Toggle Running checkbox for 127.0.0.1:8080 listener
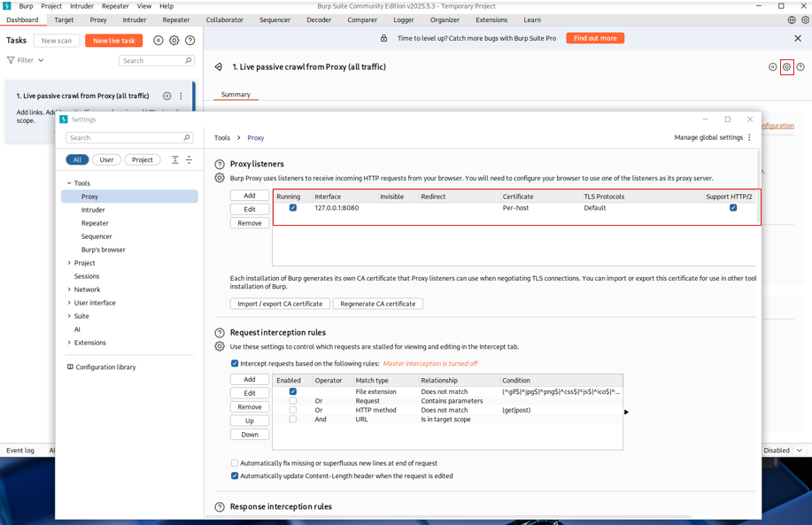 tap(293, 208)
